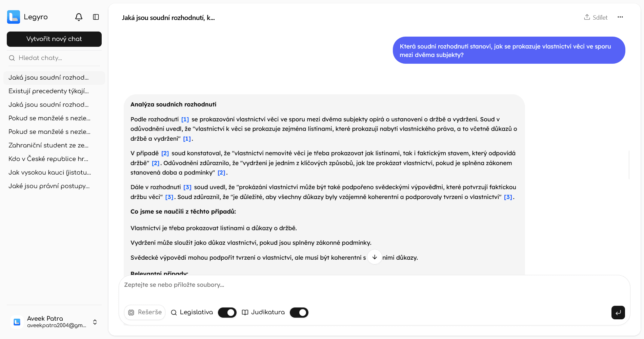Open the three-dots more options menu

(620, 17)
